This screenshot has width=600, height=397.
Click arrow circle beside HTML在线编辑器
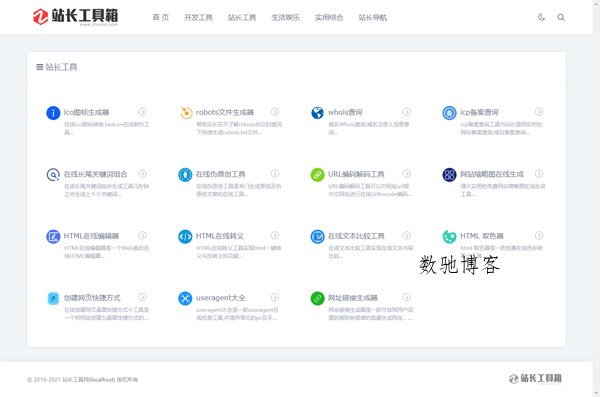tap(142, 235)
